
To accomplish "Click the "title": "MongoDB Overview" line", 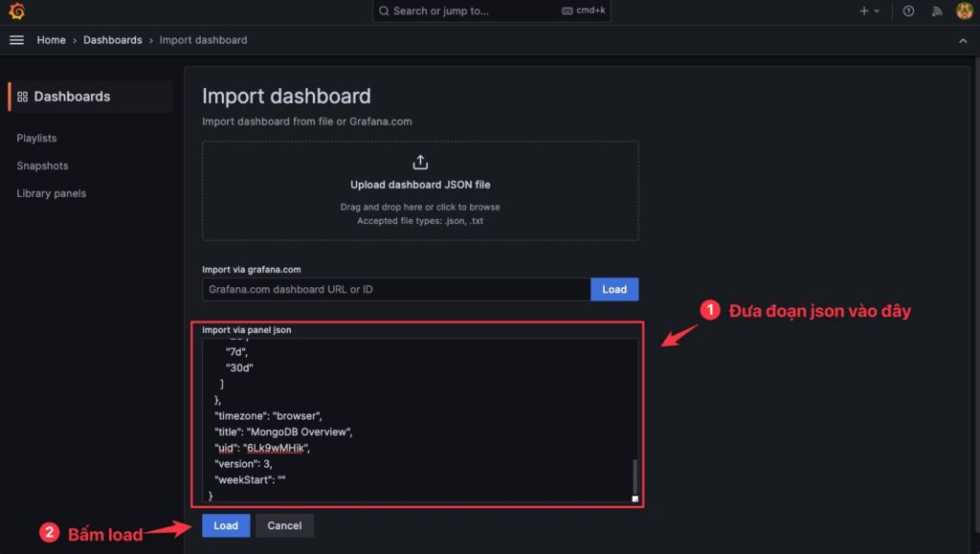I will pyautogui.click(x=283, y=432).
